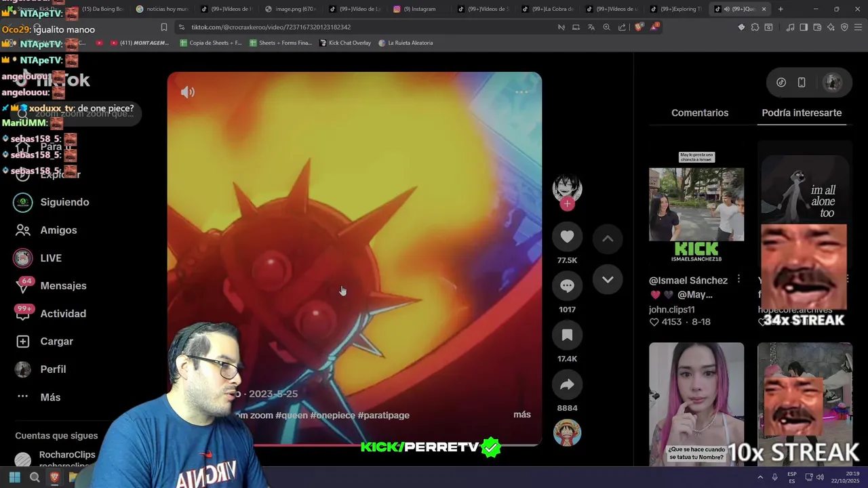The height and width of the screenshot is (488, 868).
Task: Open the Brave Rewards triangle icon
Action: click(x=654, y=27)
